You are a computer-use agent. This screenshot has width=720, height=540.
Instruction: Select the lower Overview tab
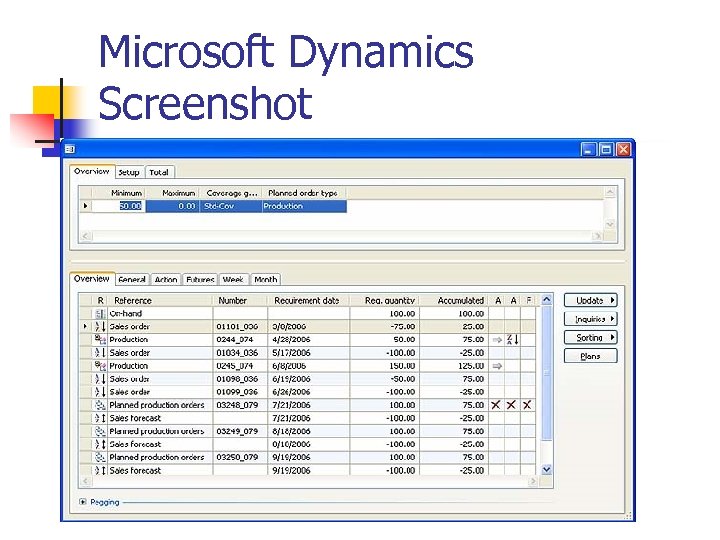pos(92,278)
